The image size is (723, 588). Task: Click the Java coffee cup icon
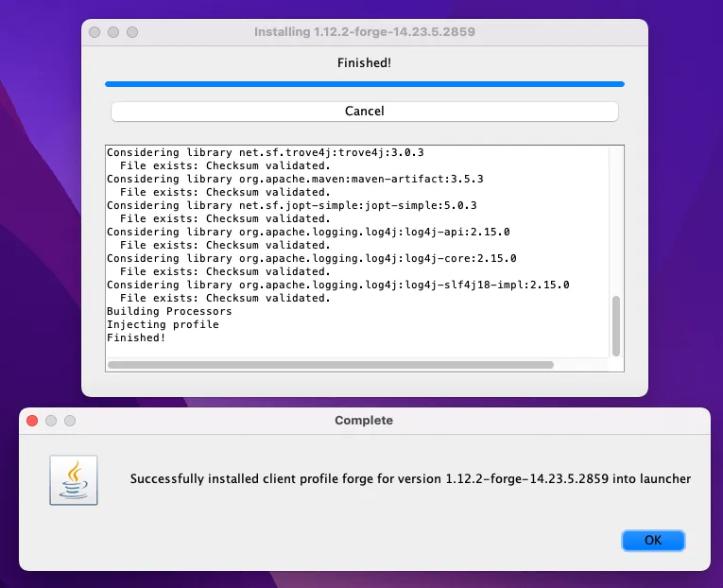(x=74, y=479)
